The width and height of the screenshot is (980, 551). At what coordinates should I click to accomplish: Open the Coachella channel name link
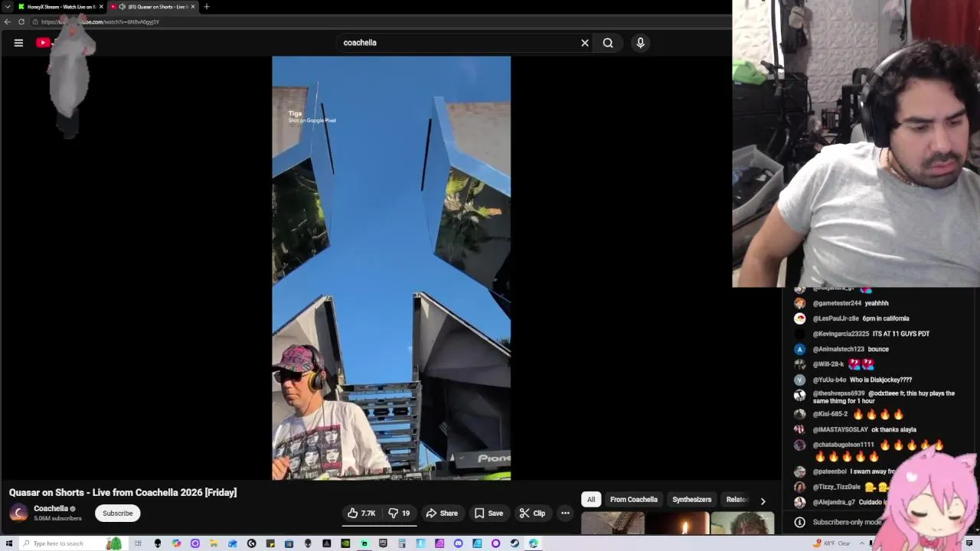pos(51,509)
